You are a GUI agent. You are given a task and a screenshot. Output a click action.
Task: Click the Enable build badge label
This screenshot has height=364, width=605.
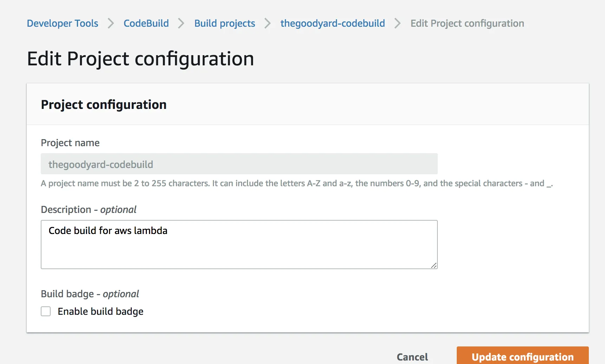coord(100,311)
